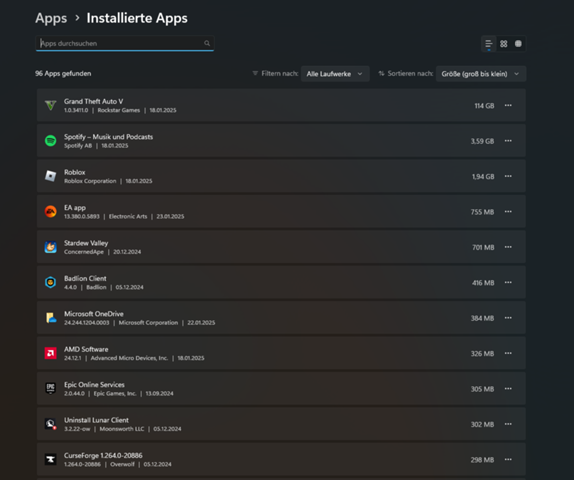Click the ConcernedApe publisher text
The height and width of the screenshot is (480, 574).
(84, 252)
